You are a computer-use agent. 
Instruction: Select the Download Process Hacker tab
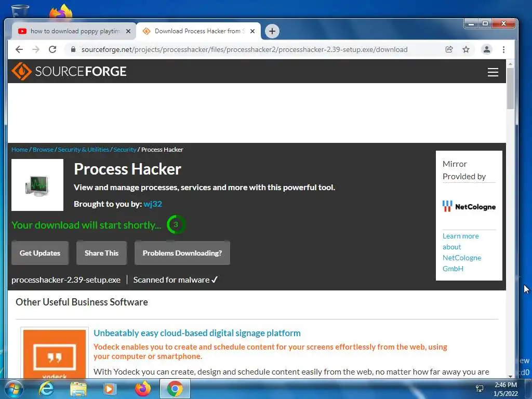point(199,31)
